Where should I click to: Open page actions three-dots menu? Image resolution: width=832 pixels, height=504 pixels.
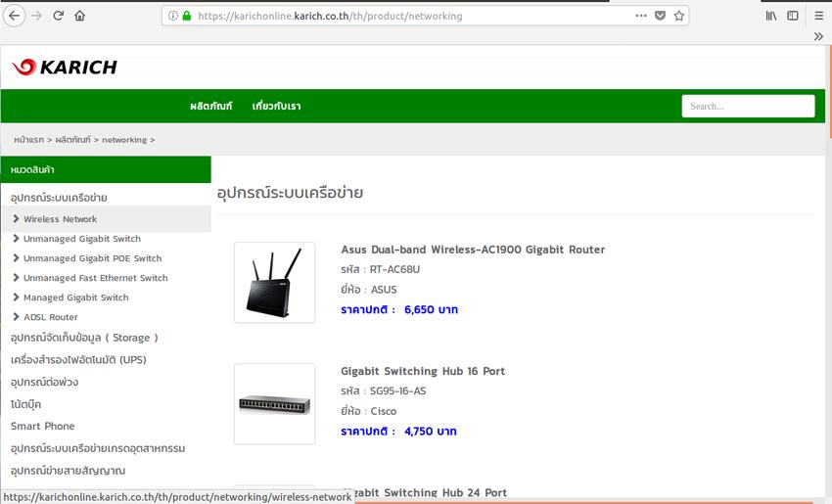click(x=641, y=16)
